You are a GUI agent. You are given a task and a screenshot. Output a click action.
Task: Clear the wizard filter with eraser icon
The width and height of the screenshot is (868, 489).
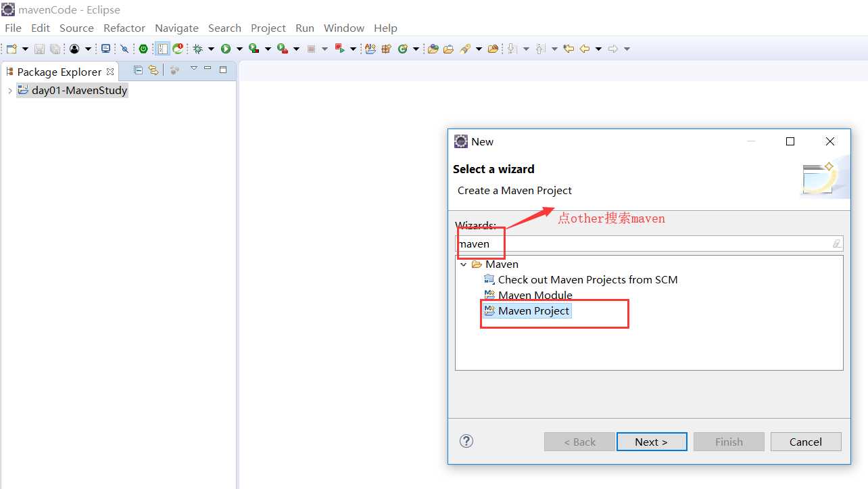pyautogui.click(x=837, y=243)
